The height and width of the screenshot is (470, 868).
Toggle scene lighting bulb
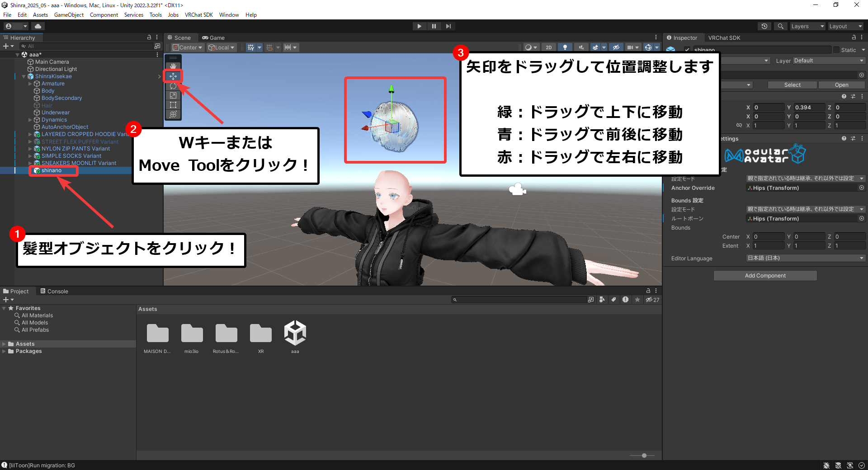(565, 47)
